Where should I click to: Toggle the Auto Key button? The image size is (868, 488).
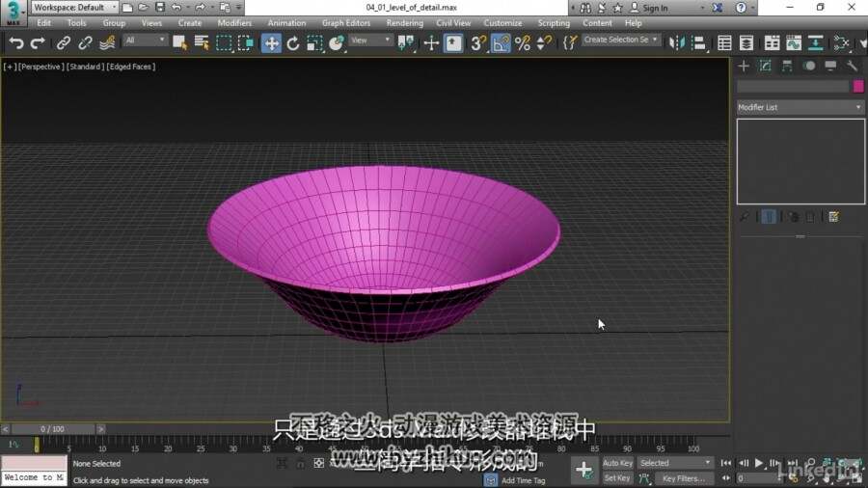click(617, 463)
